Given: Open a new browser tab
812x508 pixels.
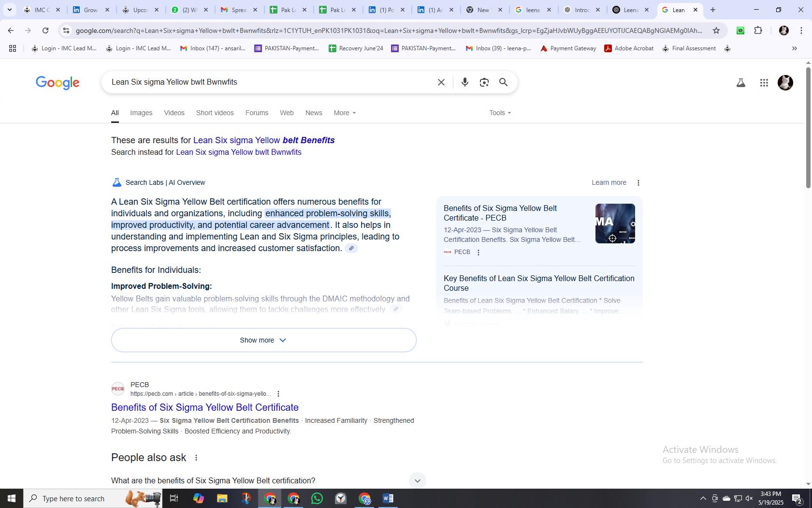Looking at the screenshot, I should tap(712, 10).
